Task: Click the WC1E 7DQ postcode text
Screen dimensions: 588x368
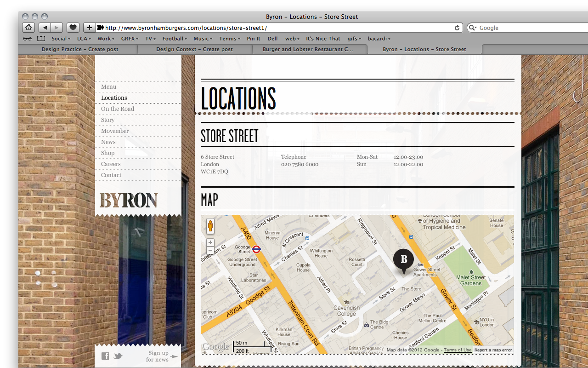Action: point(215,172)
